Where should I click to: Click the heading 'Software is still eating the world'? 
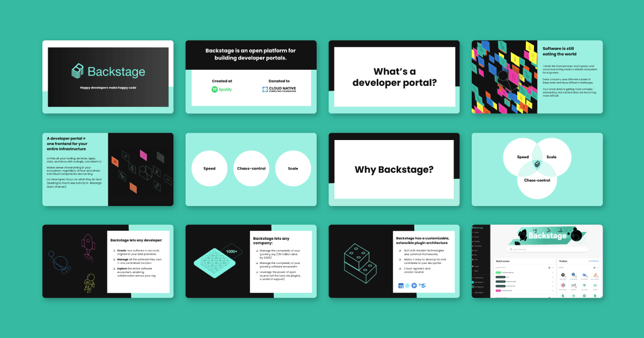click(560, 51)
